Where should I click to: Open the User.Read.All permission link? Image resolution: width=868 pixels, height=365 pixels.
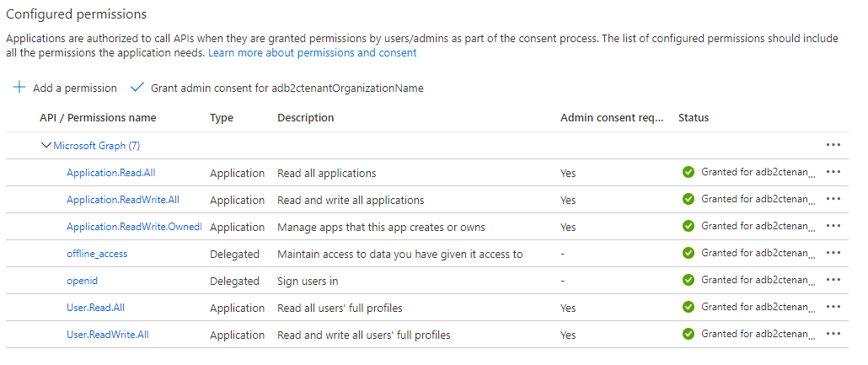pyautogui.click(x=95, y=308)
